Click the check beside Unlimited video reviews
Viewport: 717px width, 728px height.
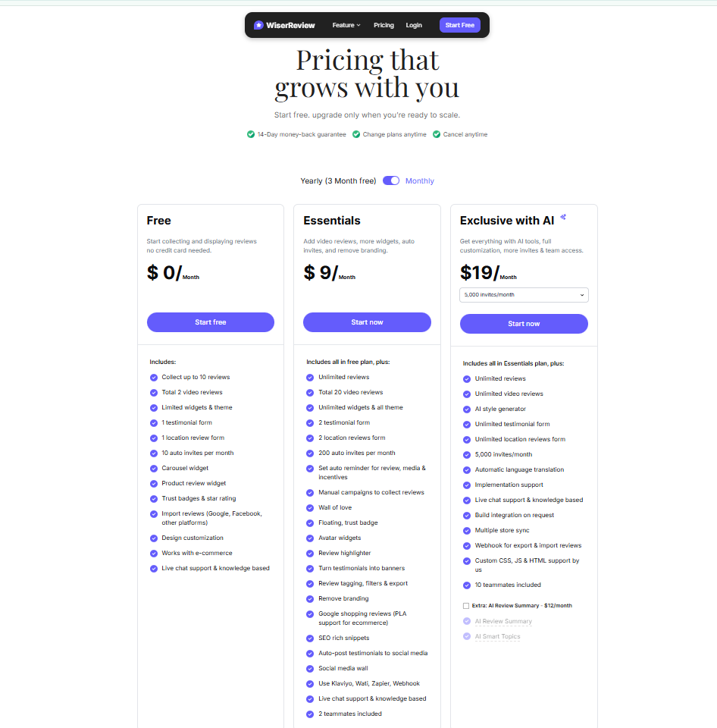[466, 394]
